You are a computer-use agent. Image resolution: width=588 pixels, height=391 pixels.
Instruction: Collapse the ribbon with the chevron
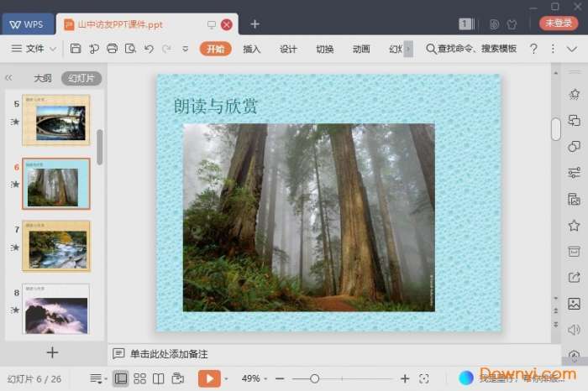572,49
